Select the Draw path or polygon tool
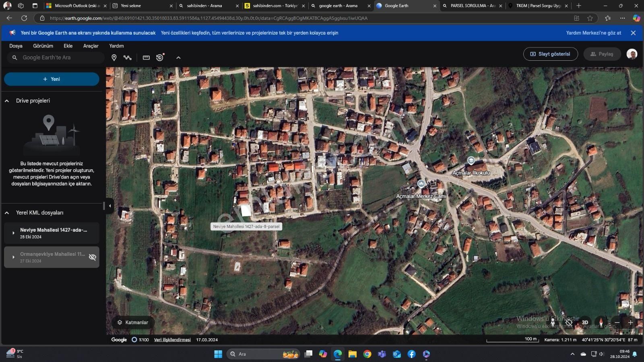Screen dimensions: 644x362 (128, 58)
